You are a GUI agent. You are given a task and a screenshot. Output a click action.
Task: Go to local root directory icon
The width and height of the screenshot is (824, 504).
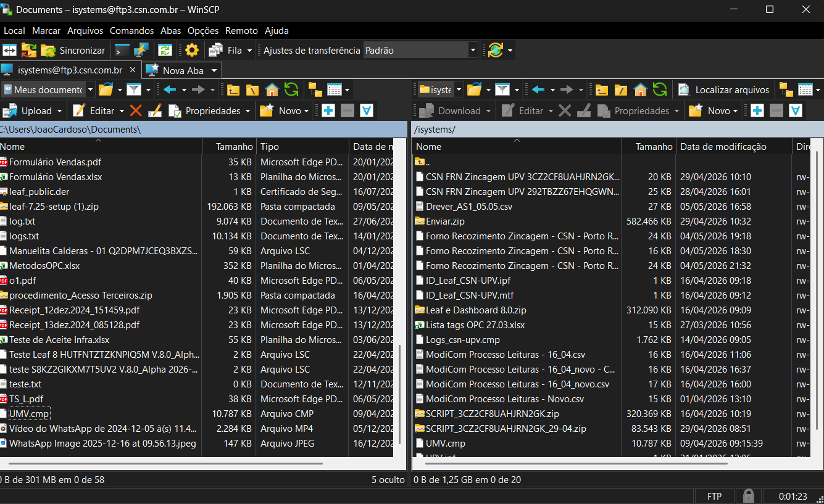coord(252,90)
